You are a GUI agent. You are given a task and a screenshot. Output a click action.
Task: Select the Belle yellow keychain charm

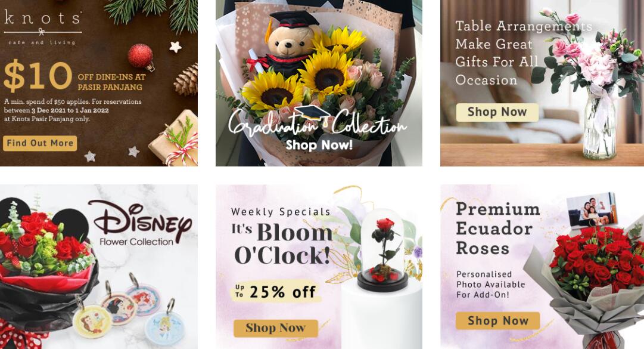92,323
